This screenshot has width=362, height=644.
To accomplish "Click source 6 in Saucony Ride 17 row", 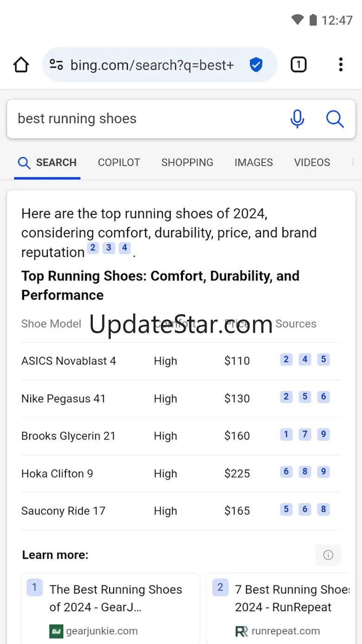I will pos(305,509).
